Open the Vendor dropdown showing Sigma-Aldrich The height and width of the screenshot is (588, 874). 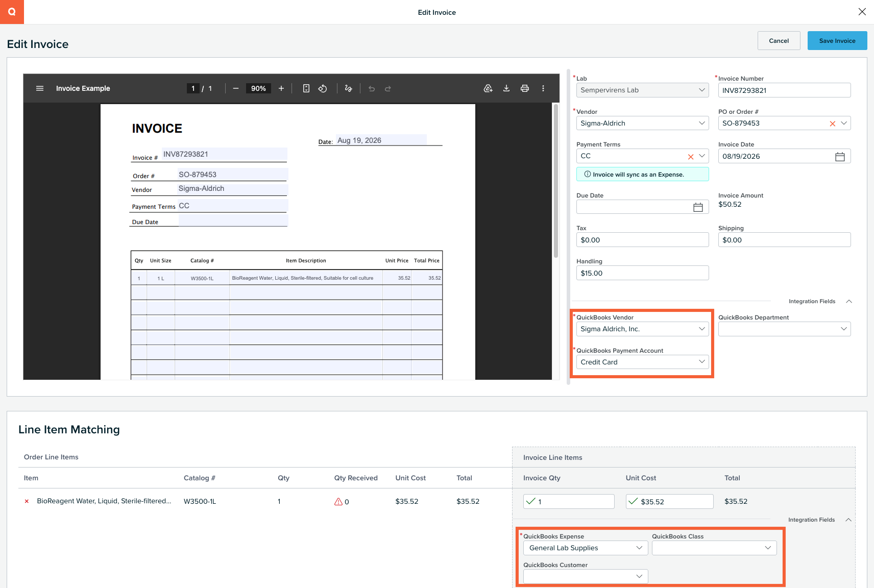[642, 123]
